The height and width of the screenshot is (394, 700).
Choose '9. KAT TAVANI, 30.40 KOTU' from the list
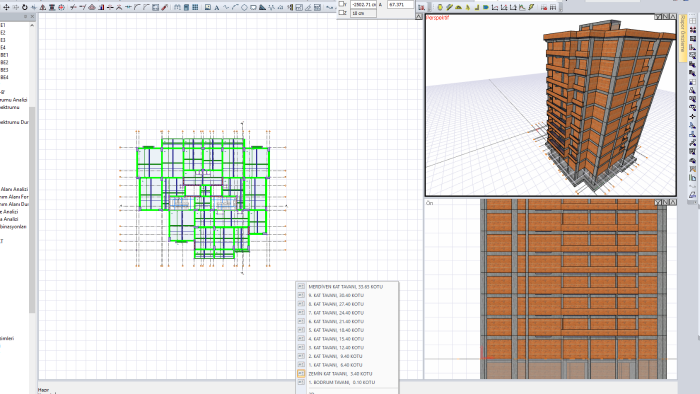point(336,295)
